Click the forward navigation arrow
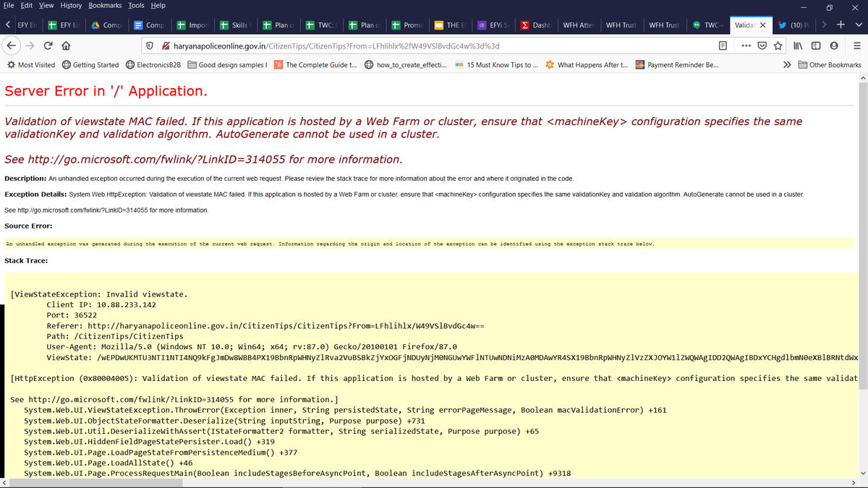The height and width of the screenshot is (488, 868). tap(30, 46)
